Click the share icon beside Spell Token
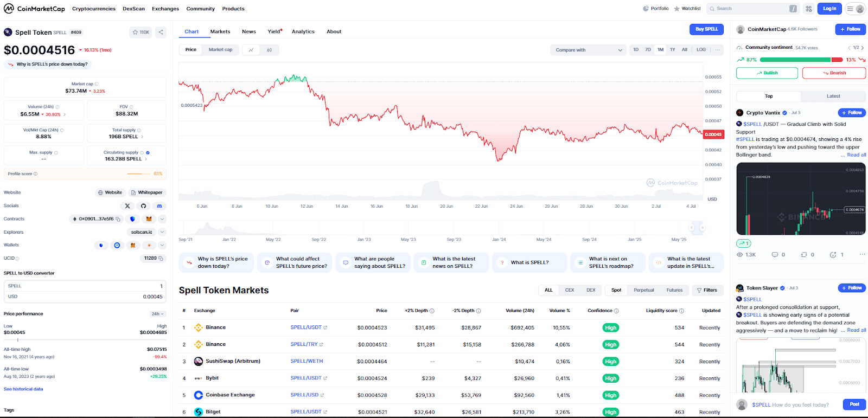 (x=161, y=33)
